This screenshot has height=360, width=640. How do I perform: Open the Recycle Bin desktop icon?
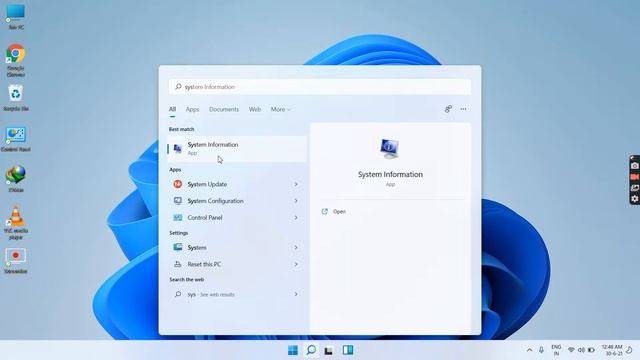click(x=16, y=98)
